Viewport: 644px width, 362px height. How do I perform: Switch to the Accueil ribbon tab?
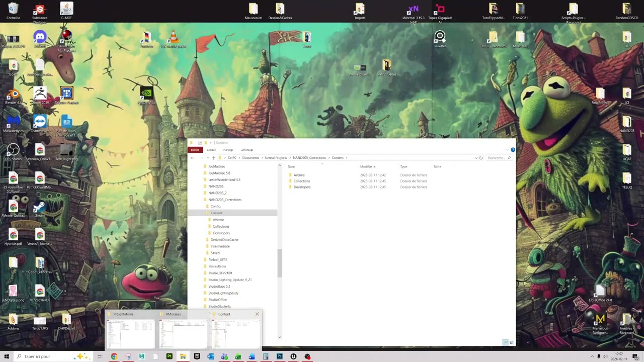click(x=211, y=150)
